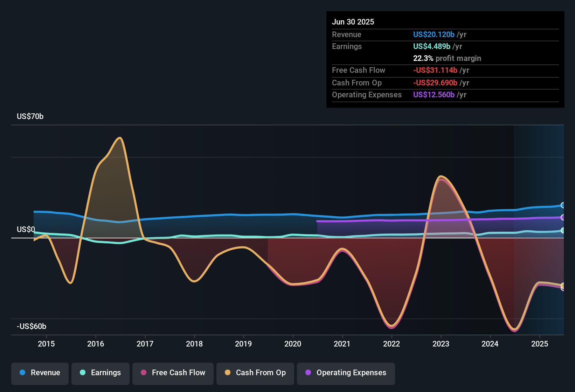Click the Operating Expenses endpoint marker
Viewport: 575px width, 392px height.
point(563,217)
